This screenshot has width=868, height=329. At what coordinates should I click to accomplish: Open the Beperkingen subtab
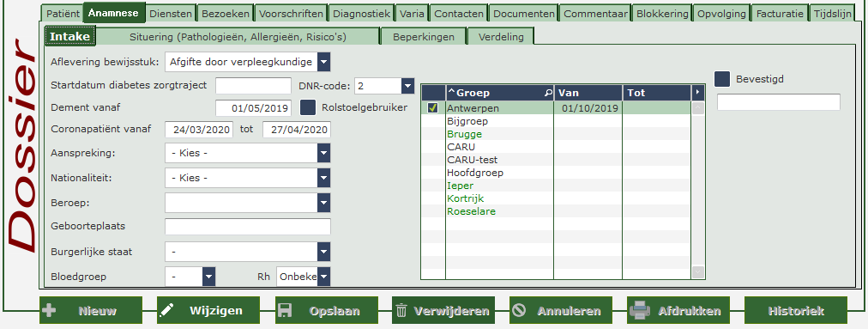[x=424, y=37]
